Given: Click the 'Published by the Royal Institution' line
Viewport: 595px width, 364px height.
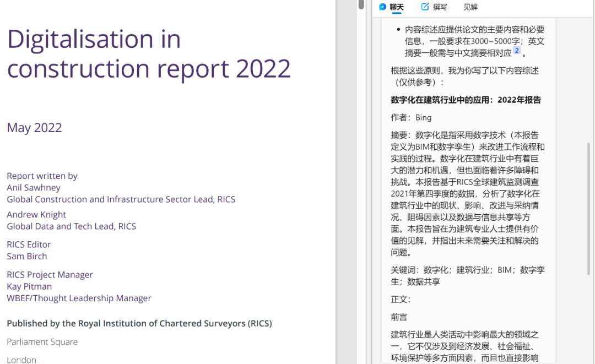Looking at the screenshot, I should [139, 323].
